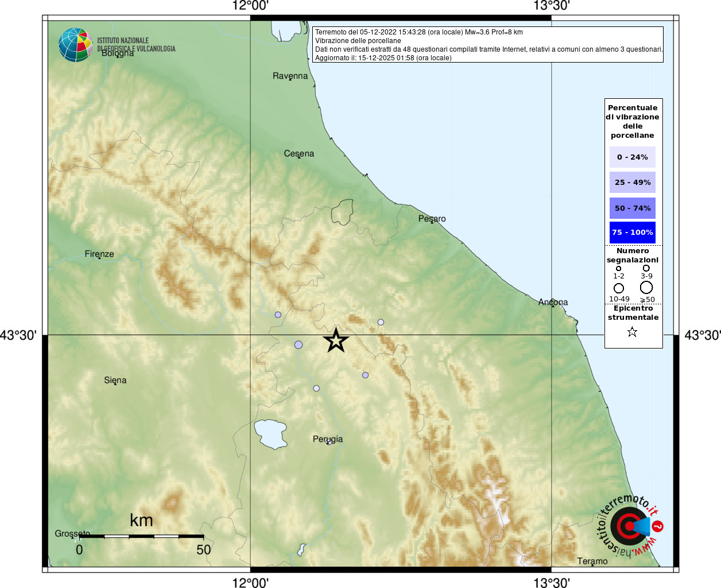721x588 pixels.
Task: Click the 50 - 74% color swatch
Action: tap(633, 208)
